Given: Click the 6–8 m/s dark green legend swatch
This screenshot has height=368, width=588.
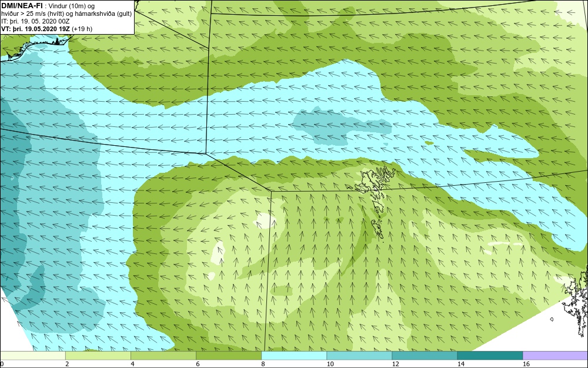Looking at the screenshot, I should tap(229, 356).
